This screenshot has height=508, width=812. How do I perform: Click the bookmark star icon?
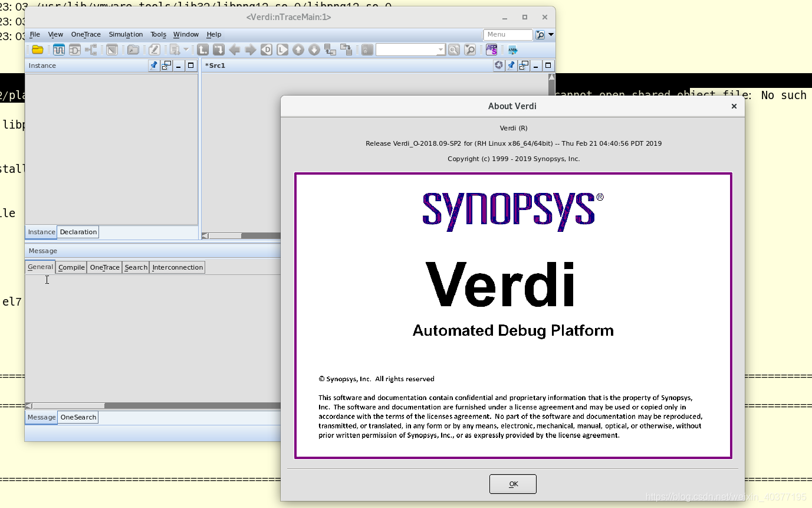367,50
